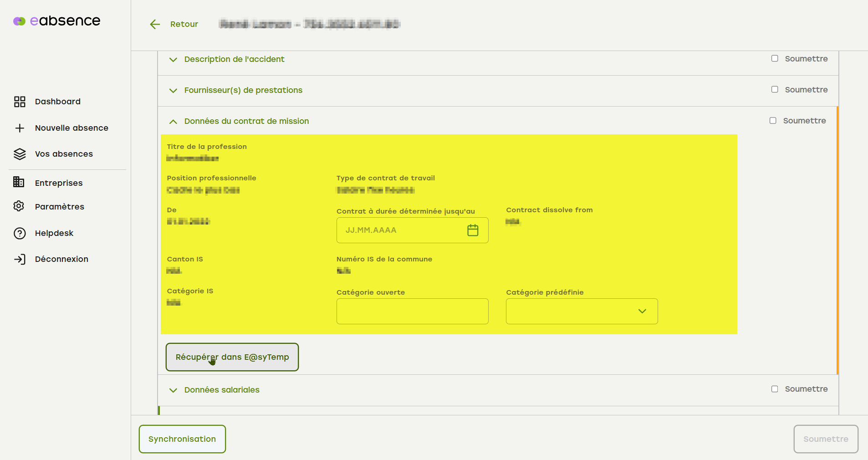Click the Entreprises building icon
The width and height of the screenshot is (868, 460).
click(19, 182)
